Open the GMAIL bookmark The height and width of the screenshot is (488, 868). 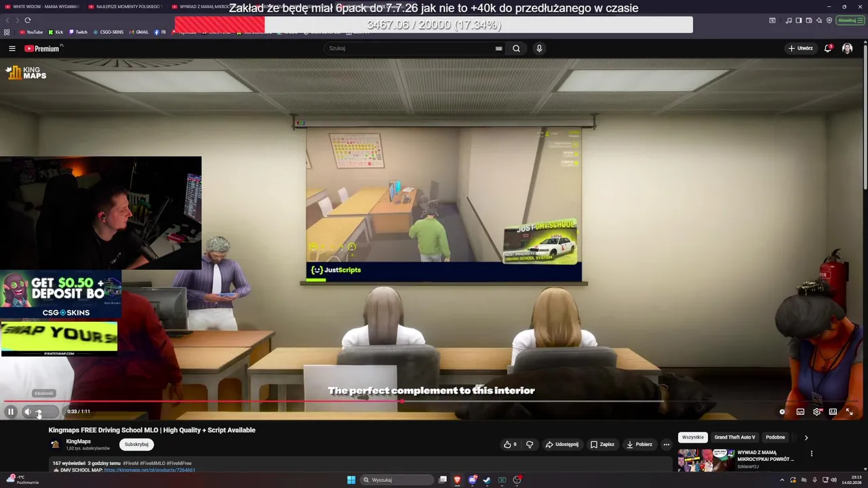(x=138, y=32)
